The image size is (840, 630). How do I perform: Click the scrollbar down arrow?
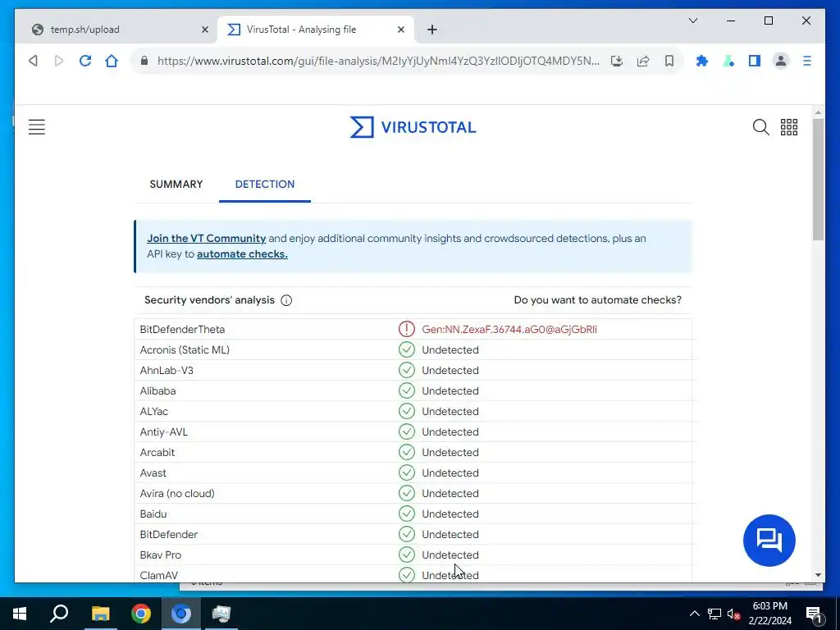coord(818,575)
